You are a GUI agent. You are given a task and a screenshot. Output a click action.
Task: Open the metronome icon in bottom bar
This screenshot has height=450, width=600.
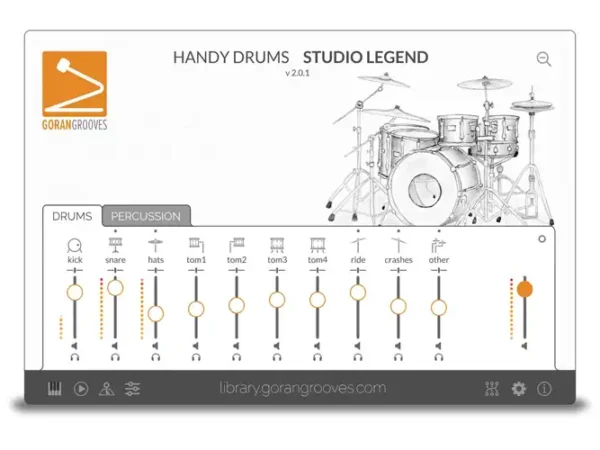106,389
